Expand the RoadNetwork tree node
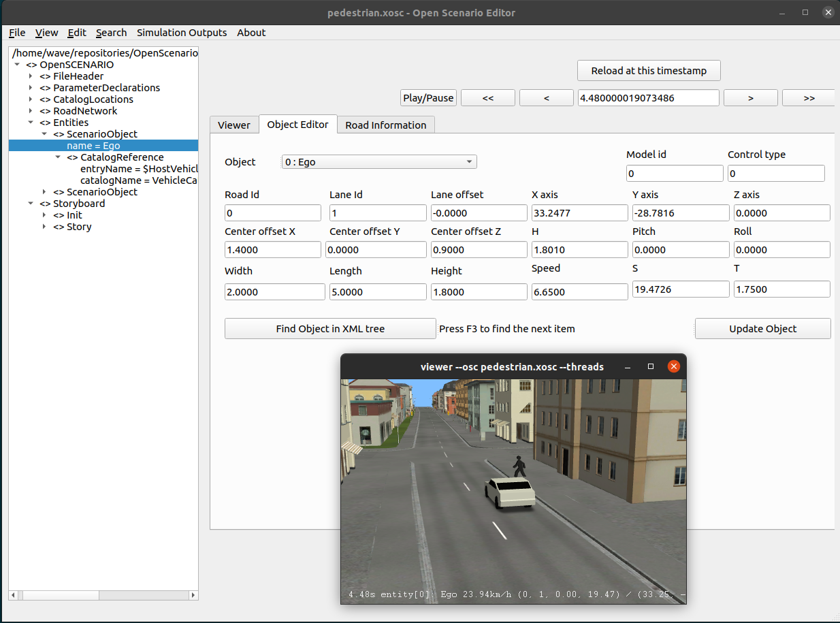The image size is (840, 623). coord(31,111)
